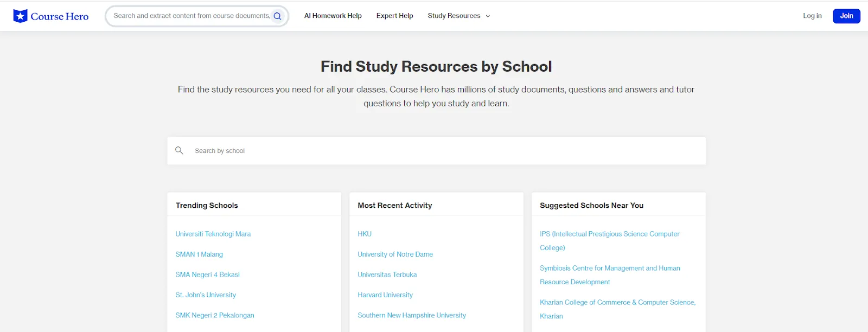Open St. John's University link

(x=206, y=295)
